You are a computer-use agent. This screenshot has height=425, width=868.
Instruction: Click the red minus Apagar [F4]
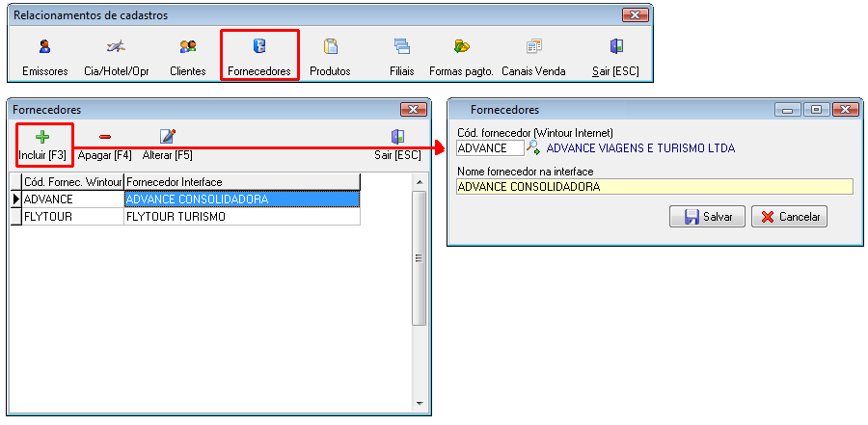(x=104, y=136)
